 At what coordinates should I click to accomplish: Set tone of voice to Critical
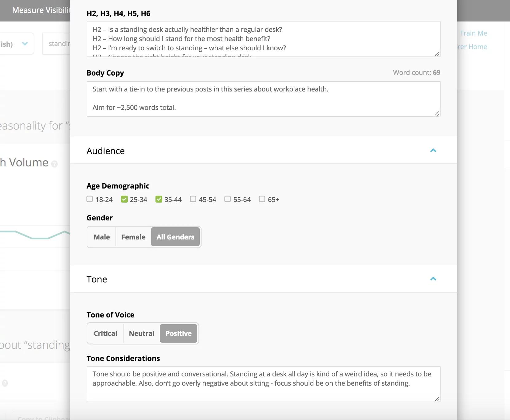click(x=105, y=333)
